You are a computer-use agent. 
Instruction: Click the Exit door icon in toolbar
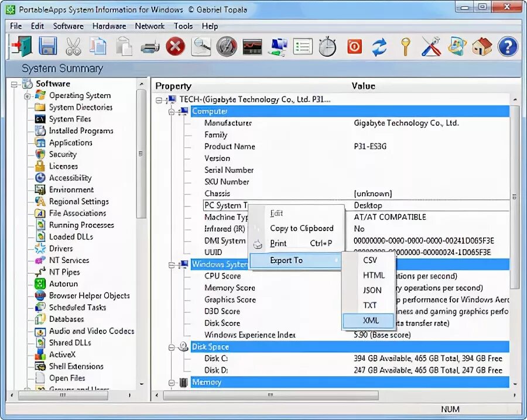click(x=22, y=46)
